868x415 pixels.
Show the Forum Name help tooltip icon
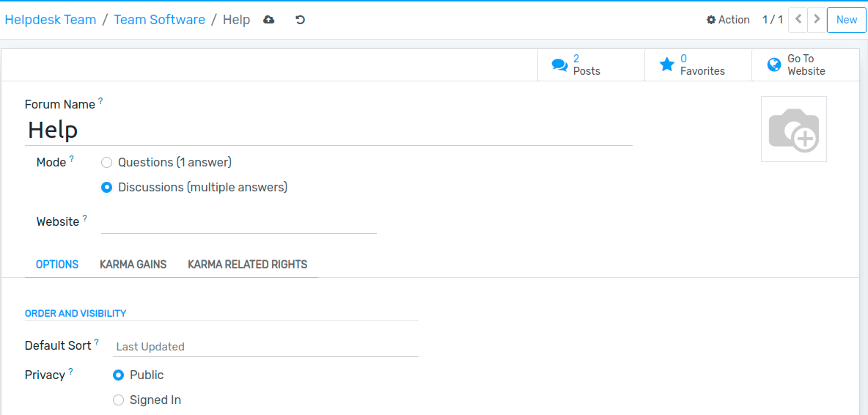100,101
